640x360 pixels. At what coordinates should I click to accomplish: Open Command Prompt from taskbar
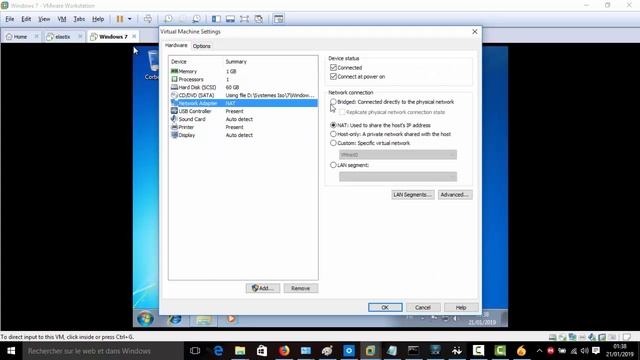click(413, 351)
